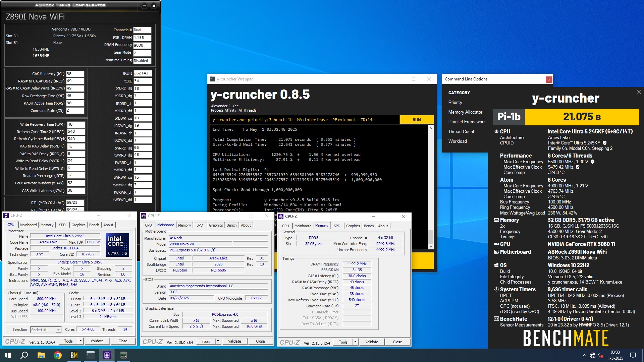Image resolution: width=644 pixels, height=362 pixels.
Task: Click Close button in middle CPU-Z
Action: pos(260,341)
